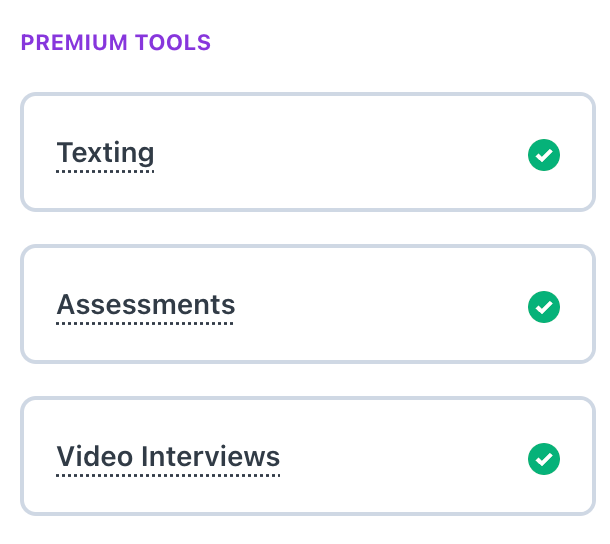Click the purple word PREMIUM in heading

(x=74, y=42)
